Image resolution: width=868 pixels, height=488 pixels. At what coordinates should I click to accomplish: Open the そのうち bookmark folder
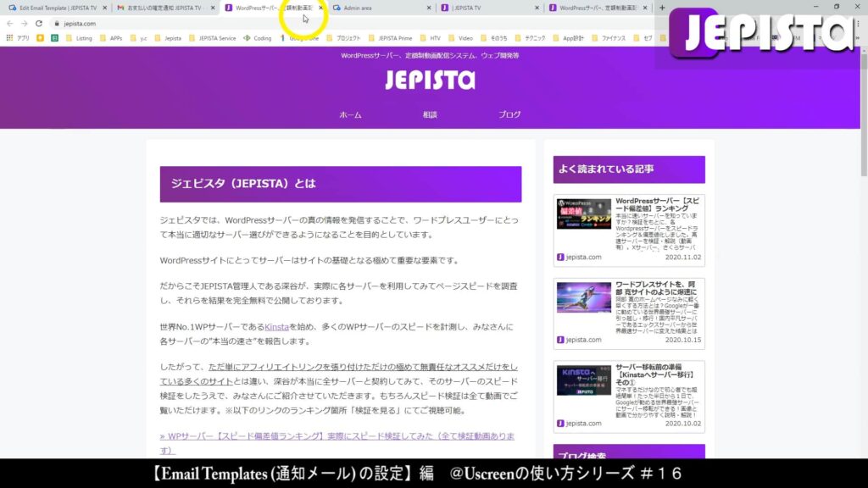tap(494, 38)
